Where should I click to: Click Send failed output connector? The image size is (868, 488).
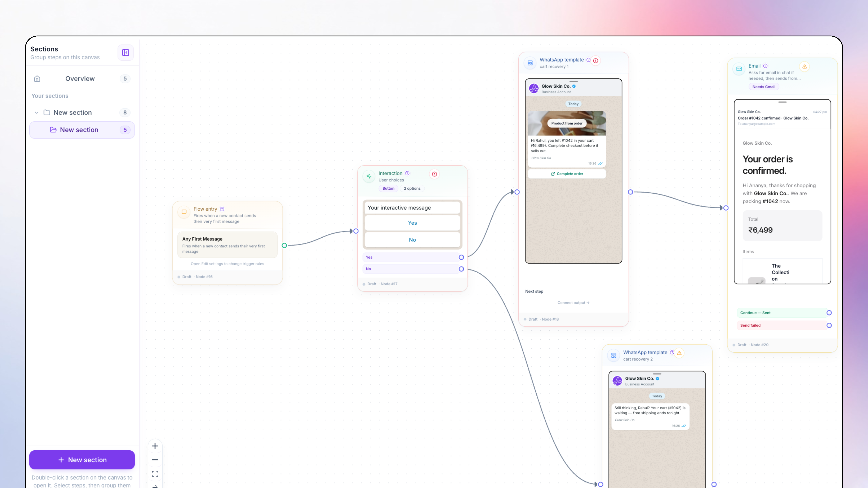(x=829, y=325)
